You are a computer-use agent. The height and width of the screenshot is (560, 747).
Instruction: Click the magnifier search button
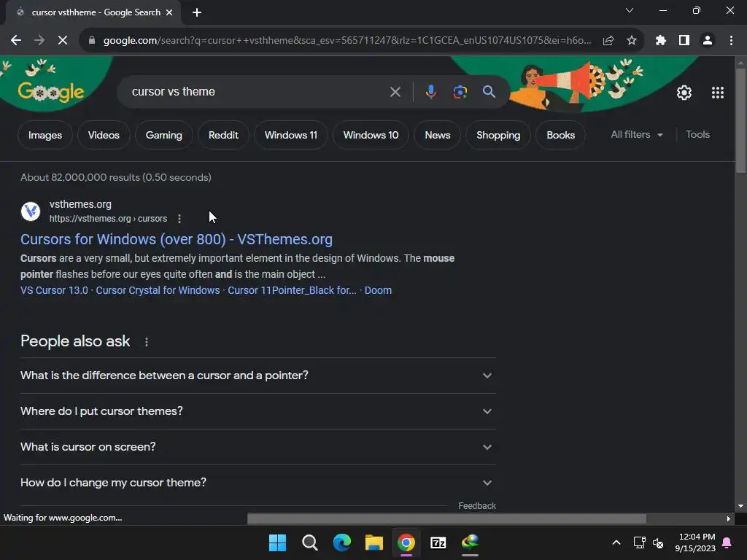coord(489,91)
